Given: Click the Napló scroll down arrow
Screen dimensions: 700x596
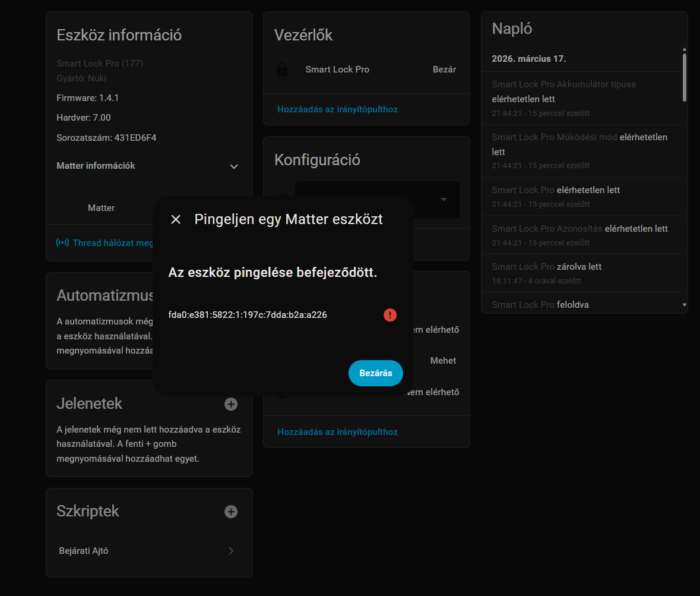Looking at the screenshot, I should click(x=684, y=305).
